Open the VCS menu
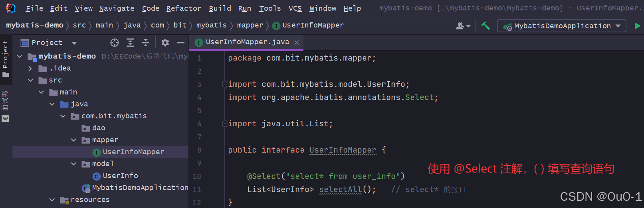The height and width of the screenshot is (208, 644). pyautogui.click(x=295, y=8)
